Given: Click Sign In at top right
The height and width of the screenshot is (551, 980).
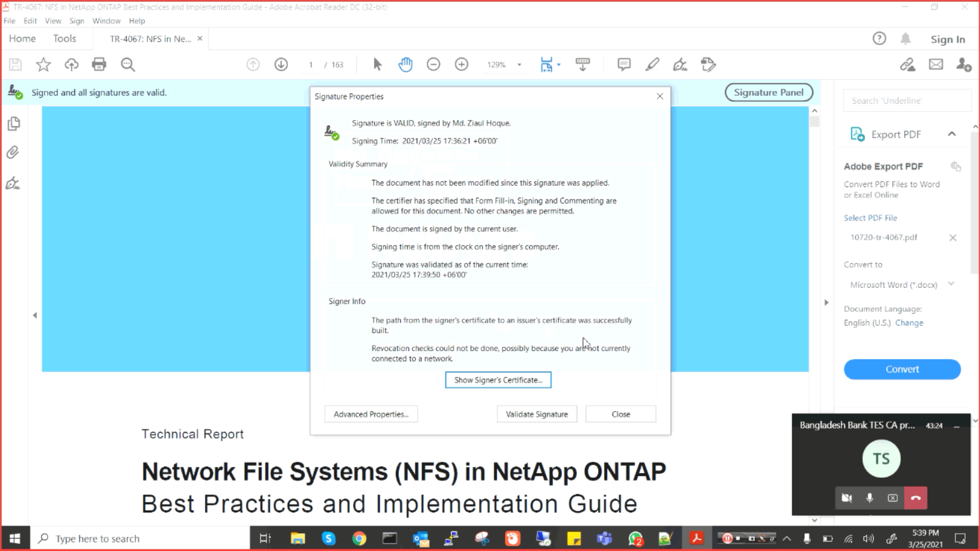Looking at the screenshot, I should pyautogui.click(x=948, y=39).
